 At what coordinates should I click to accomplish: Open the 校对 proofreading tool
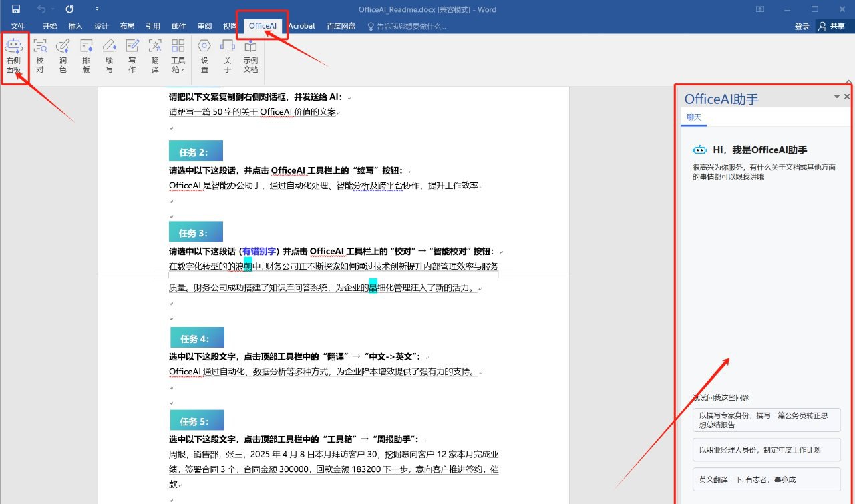40,56
